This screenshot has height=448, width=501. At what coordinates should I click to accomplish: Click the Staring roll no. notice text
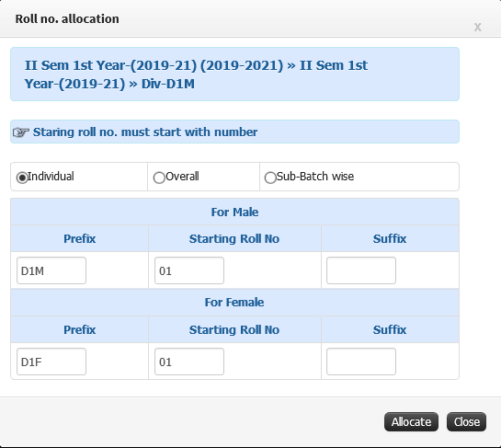coord(145,132)
